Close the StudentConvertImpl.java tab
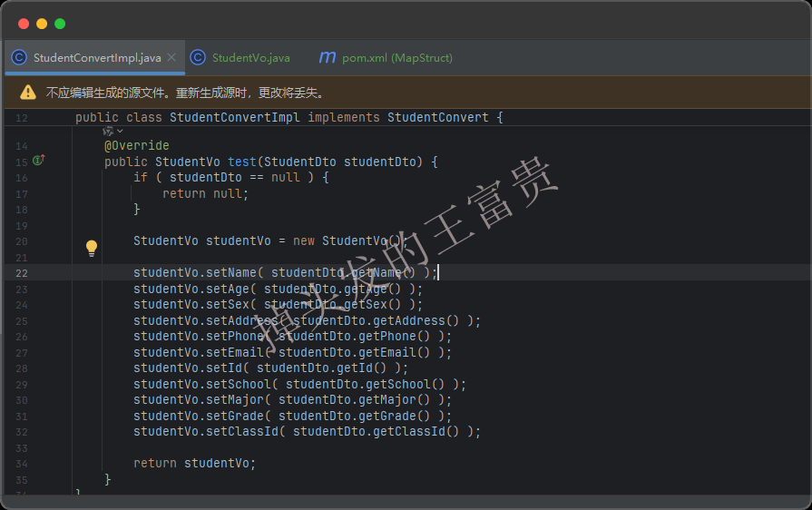The width and height of the screenshot is (812, 510). tap(171, 57)
